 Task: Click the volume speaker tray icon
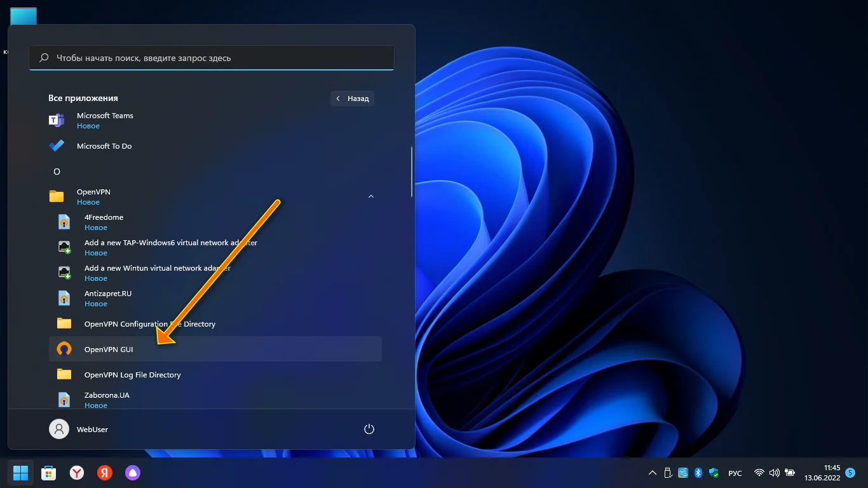[x=774, y=473]
